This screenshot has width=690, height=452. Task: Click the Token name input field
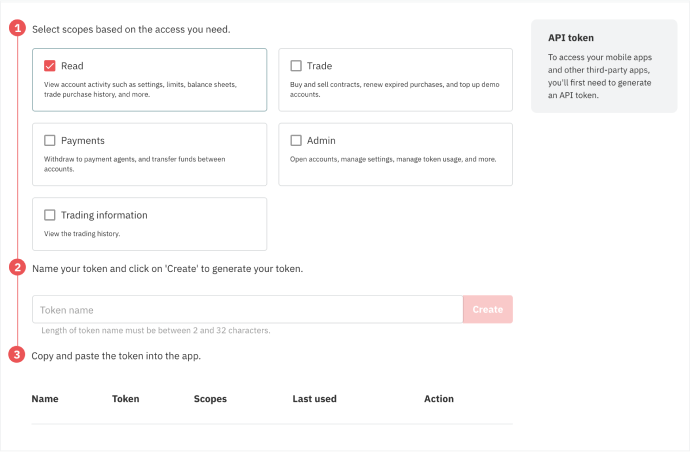point(247,309)
